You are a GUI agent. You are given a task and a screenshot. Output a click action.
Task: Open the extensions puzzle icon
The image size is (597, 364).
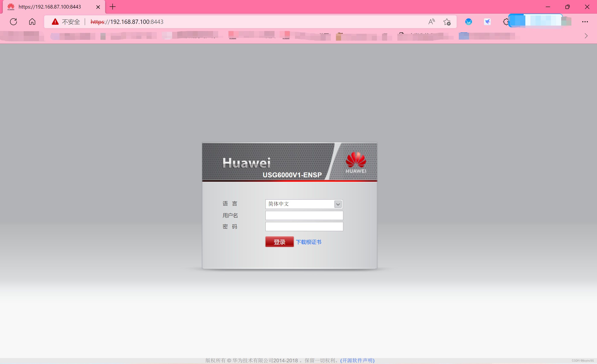pos(505,22)
